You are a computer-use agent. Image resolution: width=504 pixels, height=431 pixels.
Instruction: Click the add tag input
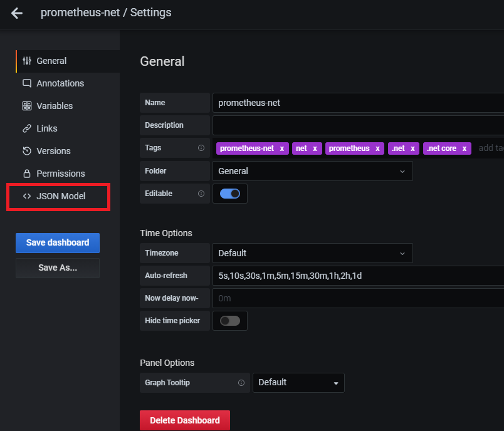[x=490, y=148]
